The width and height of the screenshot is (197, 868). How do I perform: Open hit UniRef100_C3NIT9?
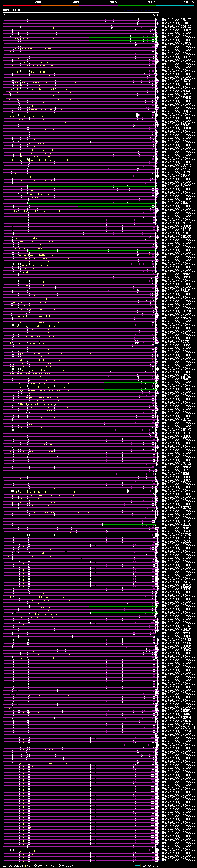(x=177, y=20)
